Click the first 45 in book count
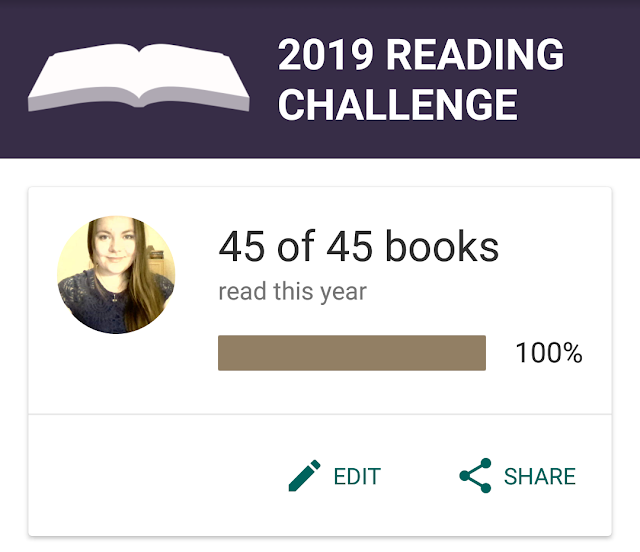This screenshot has height=552, width=640. [242, 246]
